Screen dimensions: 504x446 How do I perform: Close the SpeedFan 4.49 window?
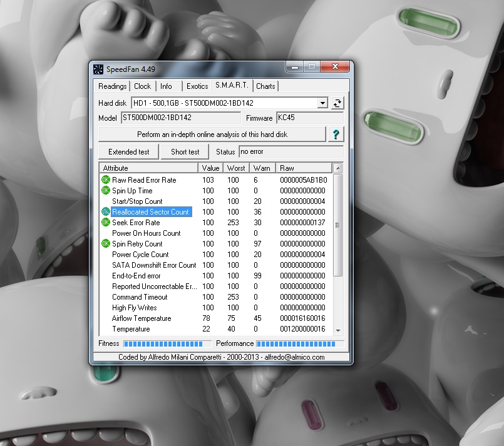pos(335,66)
